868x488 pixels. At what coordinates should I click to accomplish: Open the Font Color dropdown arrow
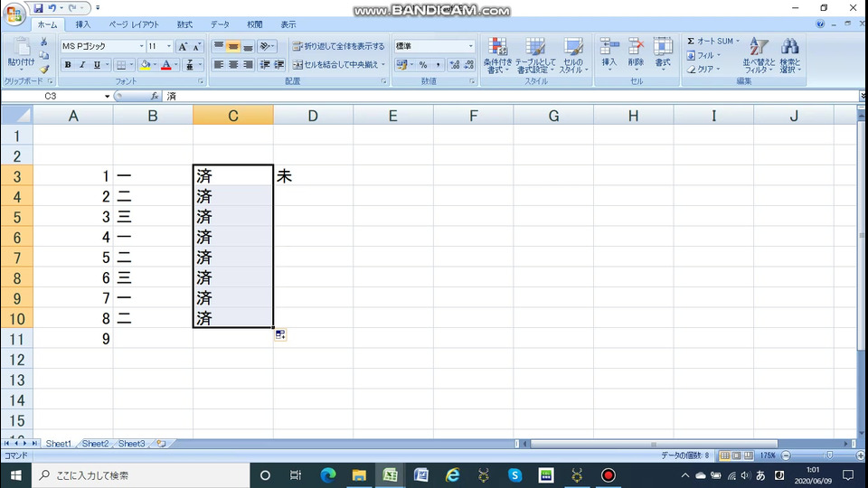click(176, 65)
